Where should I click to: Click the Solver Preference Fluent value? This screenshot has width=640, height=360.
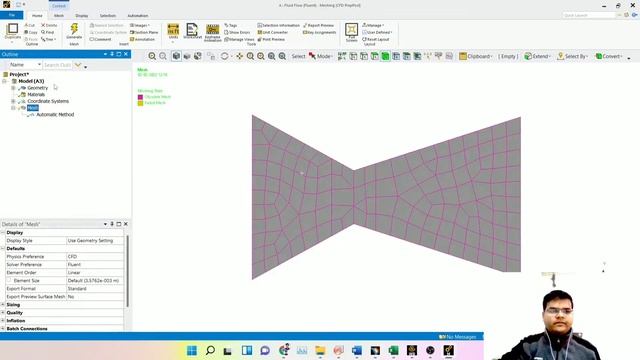pos(95,264)
